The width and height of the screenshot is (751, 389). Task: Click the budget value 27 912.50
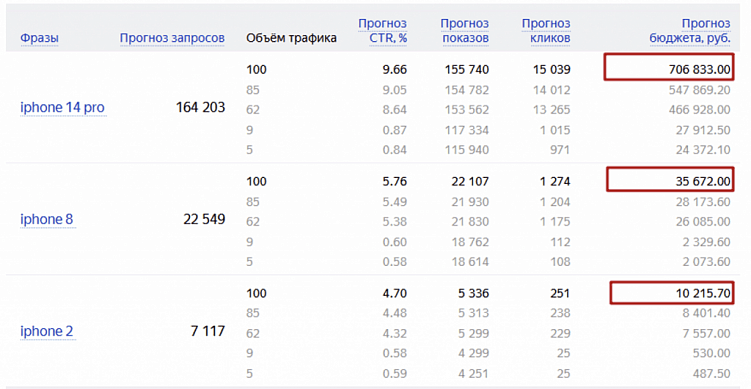pos(703,130)
